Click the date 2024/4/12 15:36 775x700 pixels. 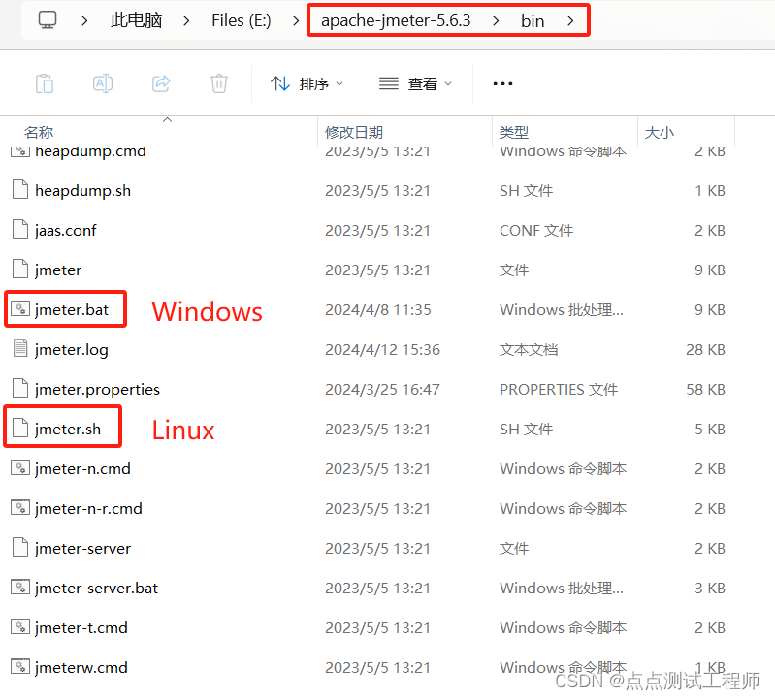382,350
